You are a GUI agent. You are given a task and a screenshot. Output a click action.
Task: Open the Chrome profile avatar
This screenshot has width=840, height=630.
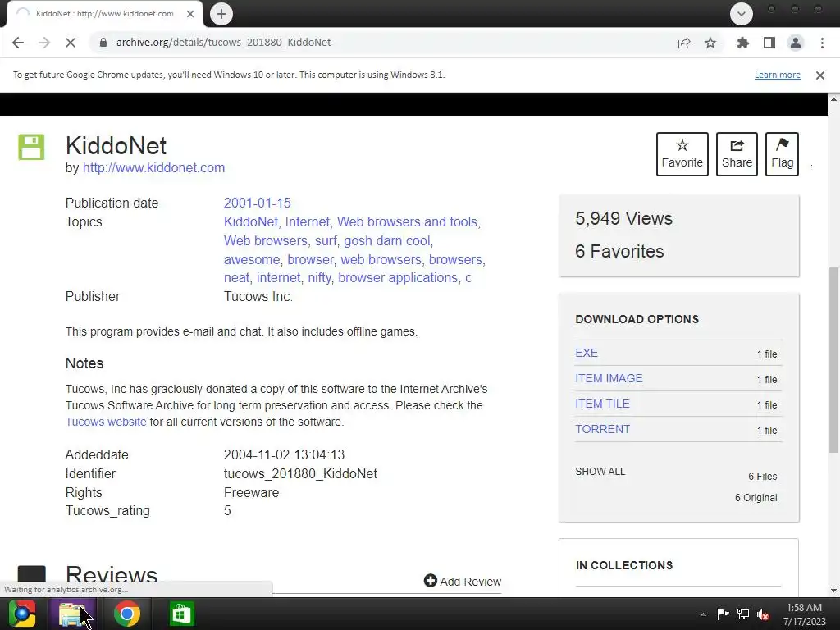796,43
